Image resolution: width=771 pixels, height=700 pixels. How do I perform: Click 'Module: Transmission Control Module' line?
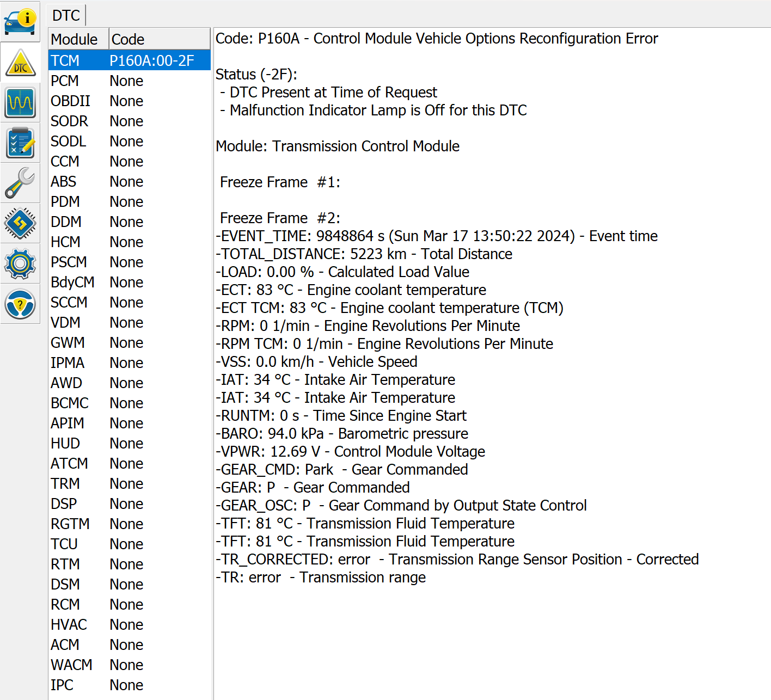point(338,146)
